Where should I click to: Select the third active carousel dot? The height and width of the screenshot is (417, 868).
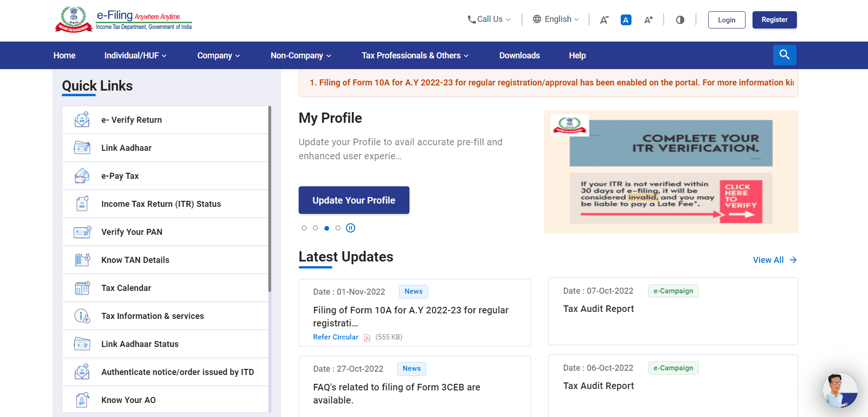pyautogui.click(x=327, y=228)
